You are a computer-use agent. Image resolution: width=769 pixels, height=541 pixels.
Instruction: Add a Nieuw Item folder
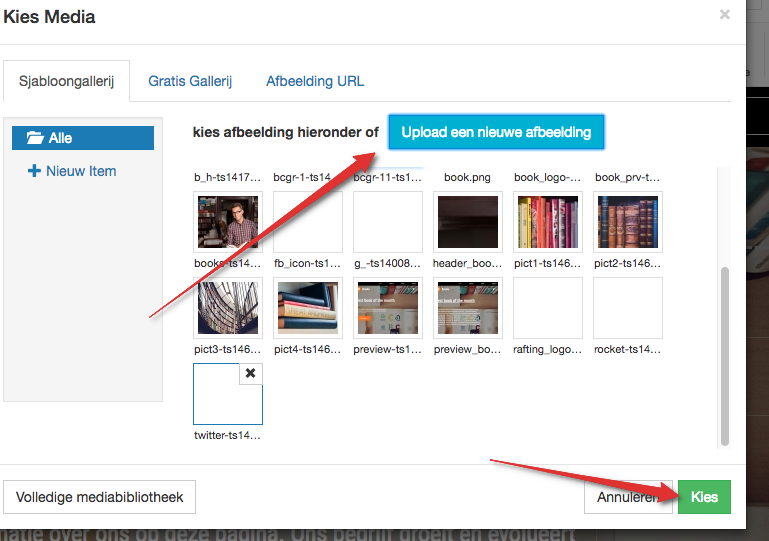point(72,171)
